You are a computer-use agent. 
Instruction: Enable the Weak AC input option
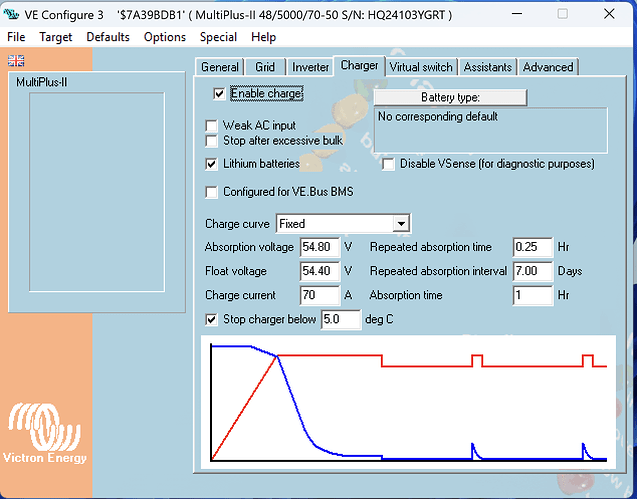click(x=211, y=126)
